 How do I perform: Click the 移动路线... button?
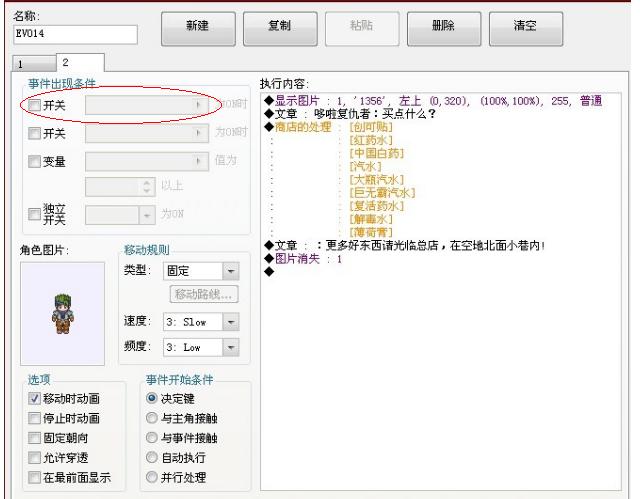[x=204, y=294]
